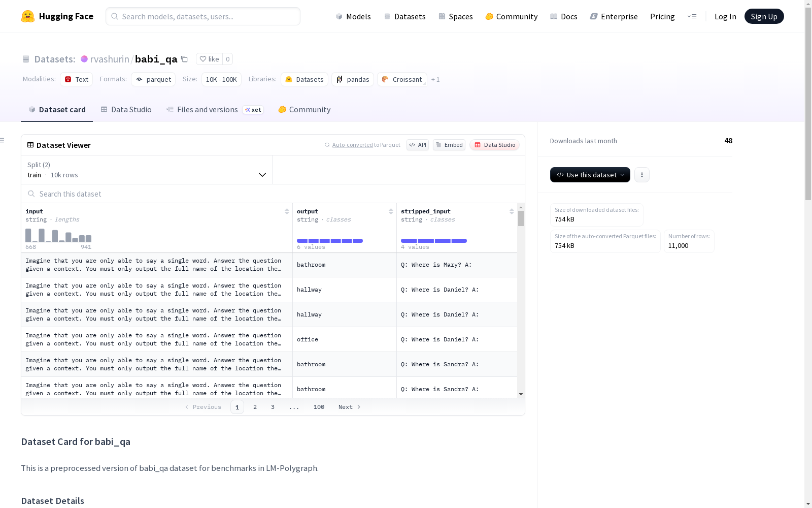The height and width of the screenshot is (508, 812).
Task: Click the output column sort icon
Action: 391,211
